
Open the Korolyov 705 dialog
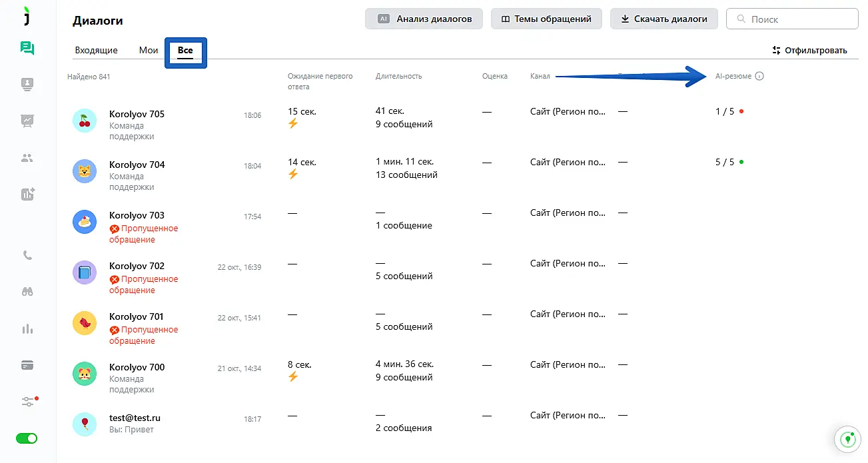(137, 114)
